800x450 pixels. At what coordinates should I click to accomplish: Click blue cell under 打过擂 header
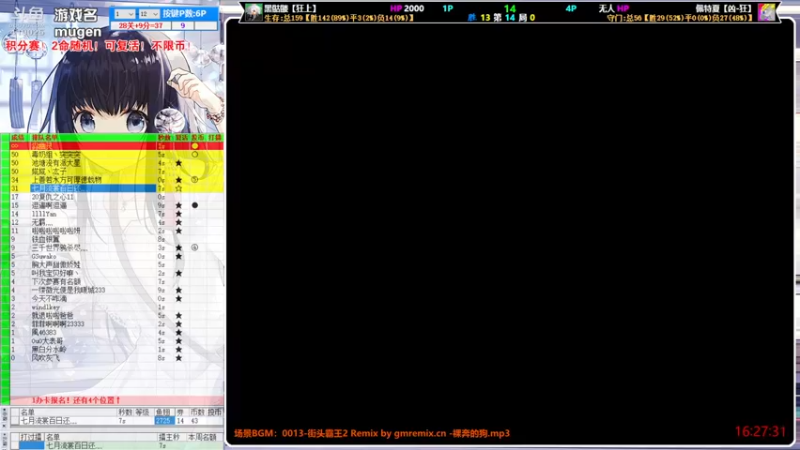32,445
